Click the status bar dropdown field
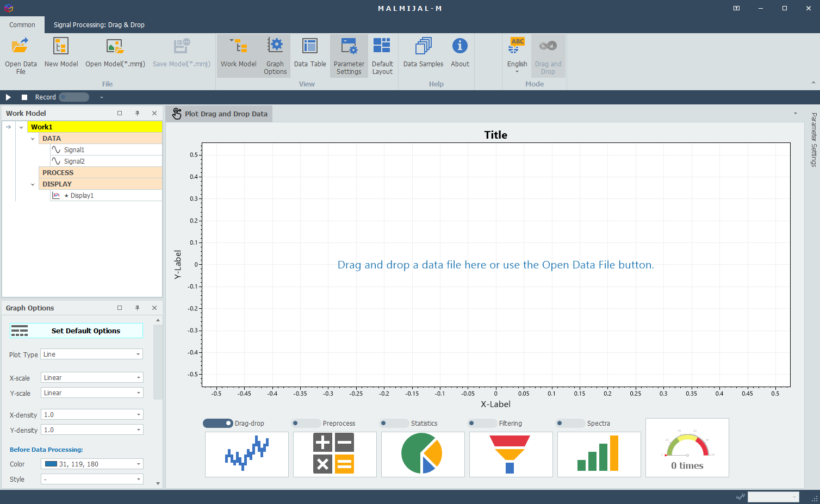 [x=773, y=497]
